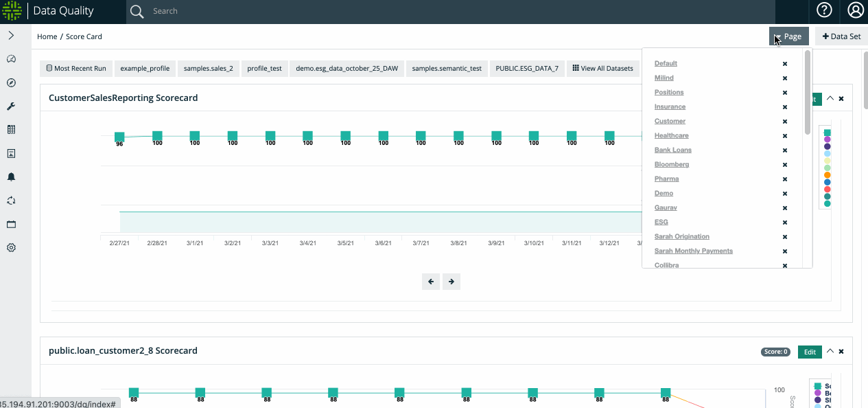This screenshot has height=408, width=868.
Task: Select the example_profile dataset tab
Action: click(x=145, y=69)
